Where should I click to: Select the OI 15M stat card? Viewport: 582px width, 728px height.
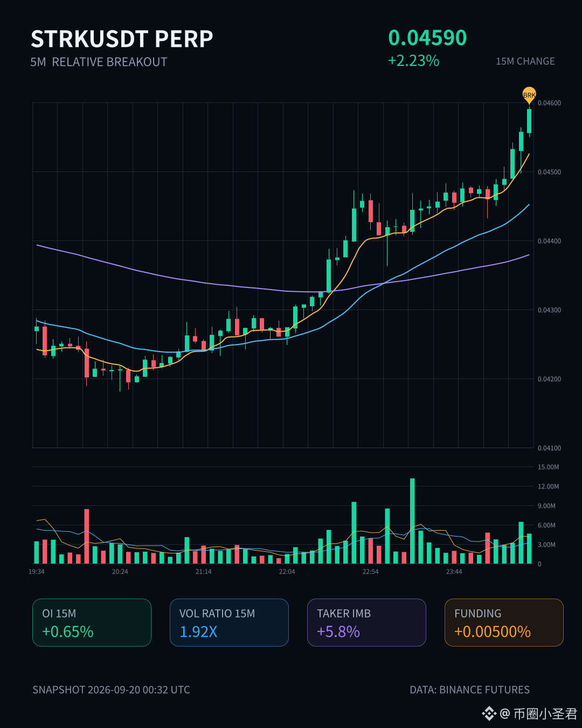click(x=92, y=622)
